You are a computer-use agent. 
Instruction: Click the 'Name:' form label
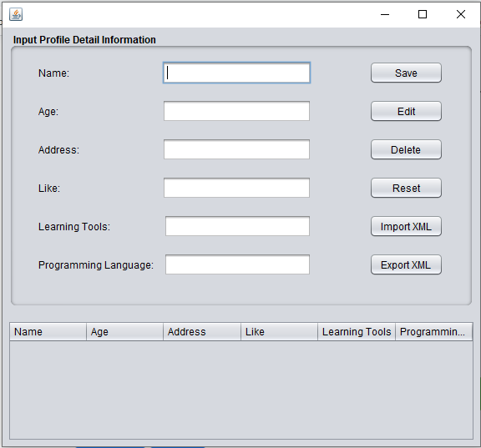pos(53,73)
